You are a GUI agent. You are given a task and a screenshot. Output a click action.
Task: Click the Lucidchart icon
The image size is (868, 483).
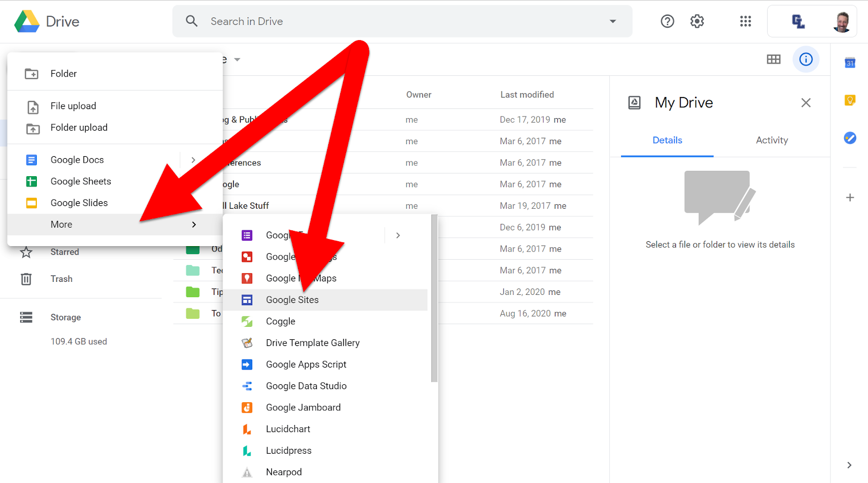pyautogui.click(x=247, y=429)
